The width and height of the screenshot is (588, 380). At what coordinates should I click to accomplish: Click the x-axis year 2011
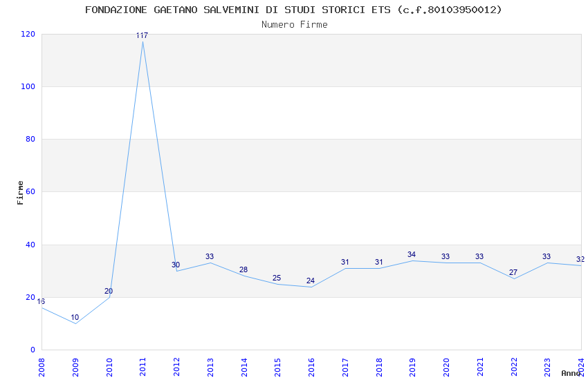click(143, 367)
